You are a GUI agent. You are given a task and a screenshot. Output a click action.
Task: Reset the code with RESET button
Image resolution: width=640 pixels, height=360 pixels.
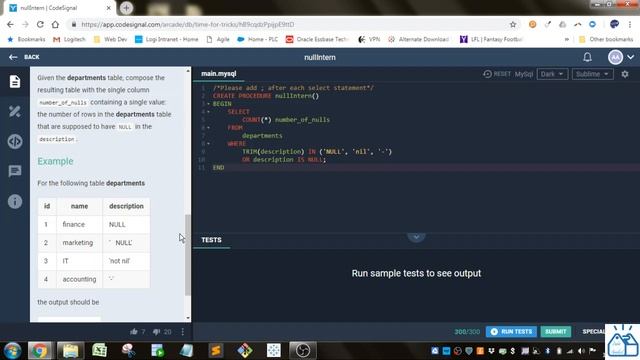pos(497,74)
